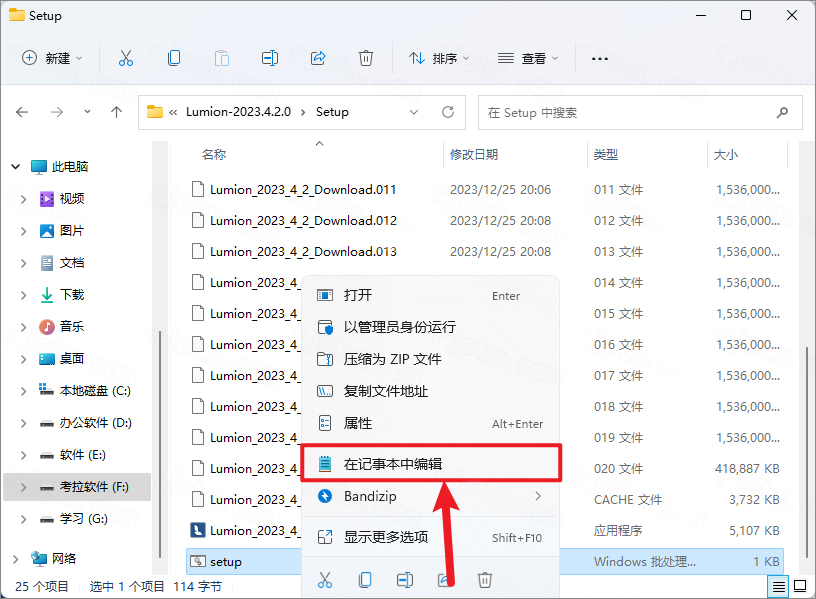Open recent locations dropdown chevron
The height and width of the screenshot is (599, 816).
point(87,112)
